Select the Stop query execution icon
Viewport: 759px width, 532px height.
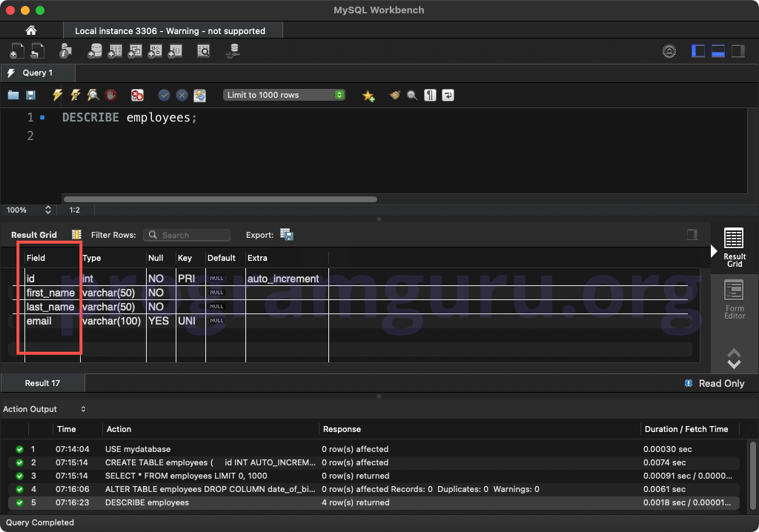(x=110, y=95)
